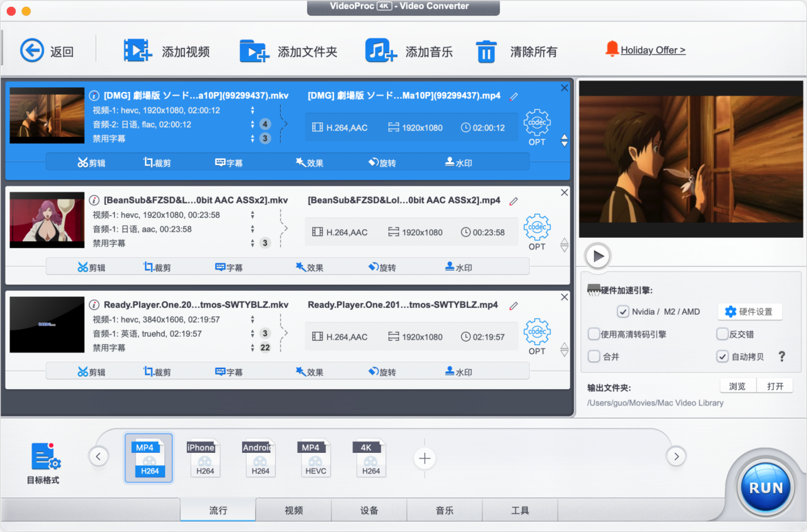Open 剪辑 cut tool for DMG video
807x532 pixels.
click(x=91, y=163)
